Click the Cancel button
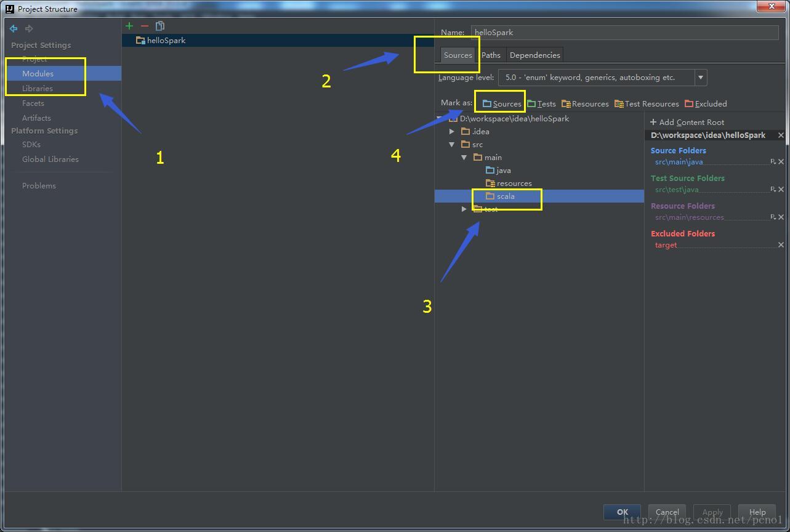 click(x=667, y=512)
